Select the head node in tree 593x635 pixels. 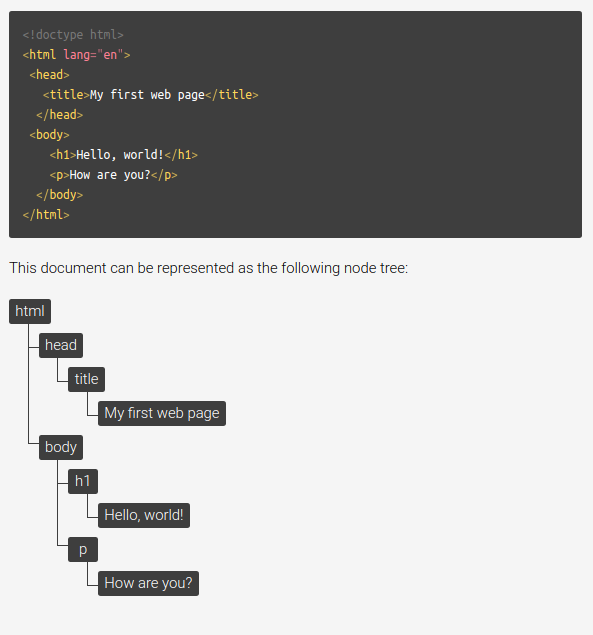coord(61,345)
